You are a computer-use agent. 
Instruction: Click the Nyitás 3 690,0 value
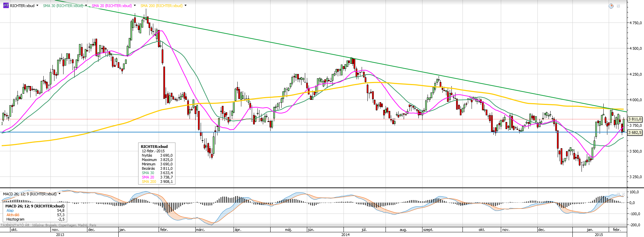pyautogui.click(x=166, y=155)
